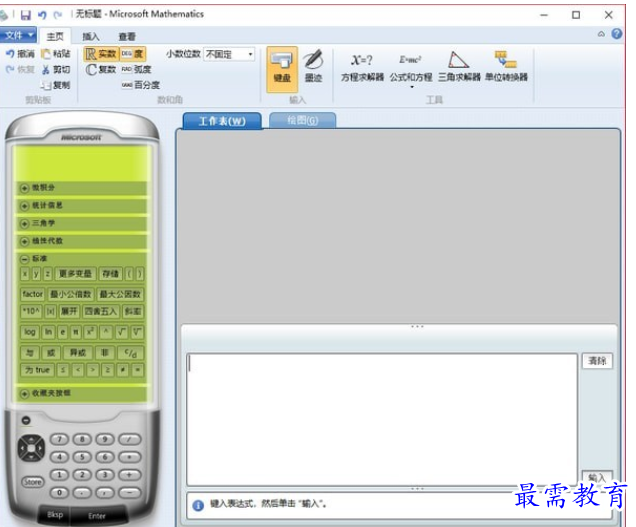
Task: Select 度 degrees angle unit
Action: (x=133, y=54)
